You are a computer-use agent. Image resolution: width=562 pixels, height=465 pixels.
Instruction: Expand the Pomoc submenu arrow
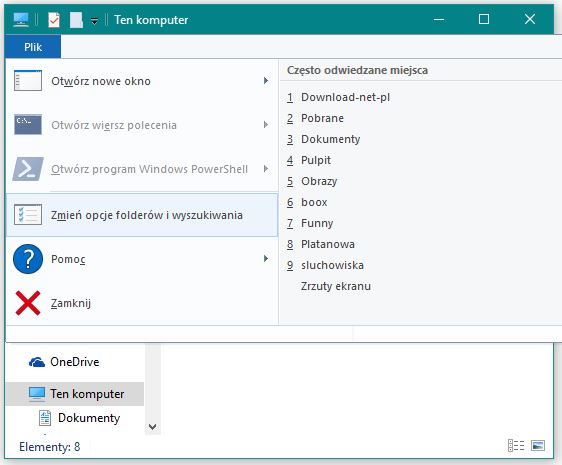266,258
